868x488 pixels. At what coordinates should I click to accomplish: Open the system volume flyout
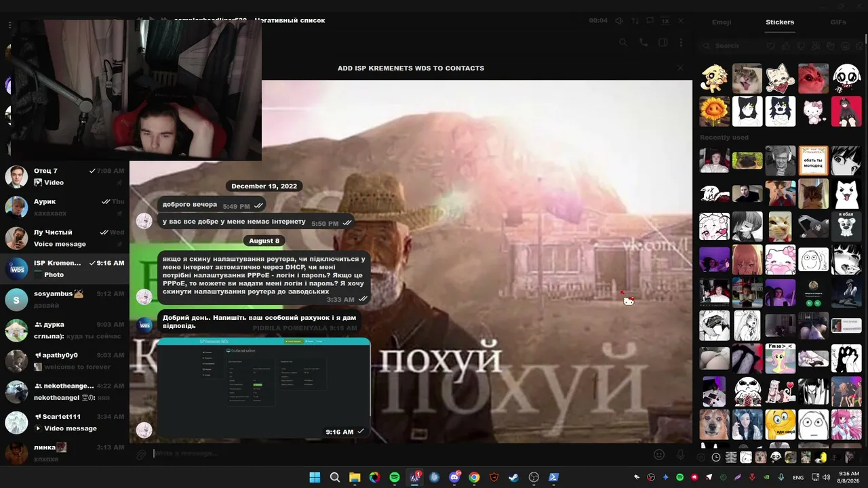[x=826, y=477]
